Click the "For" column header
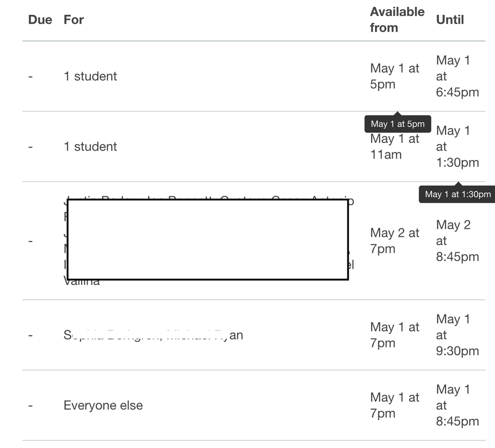495x448 pixels. 74,20
